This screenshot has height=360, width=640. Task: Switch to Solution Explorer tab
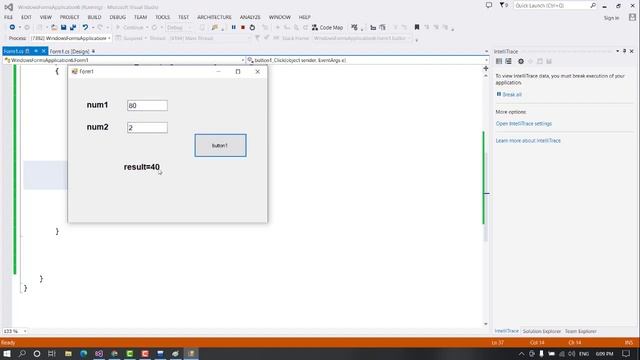coord(542,331)
